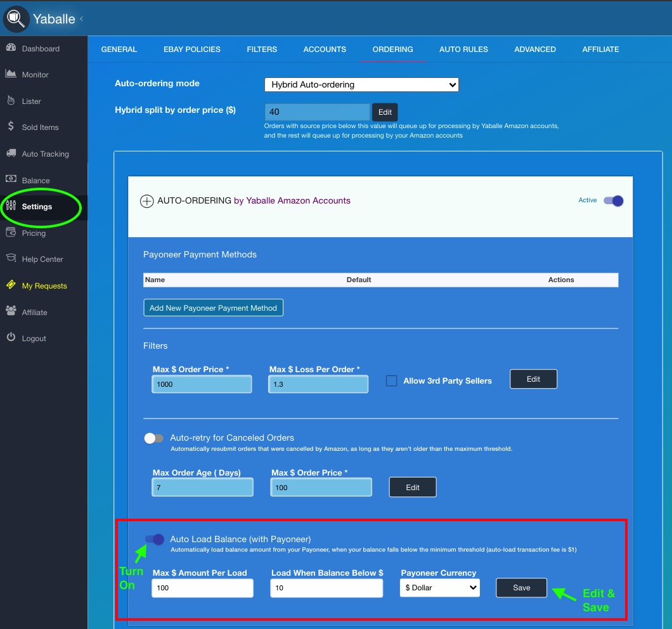Open the Auto-ordering mode dropdown
This screenshot has width=672, height=629.
click(x=362, y=84)
